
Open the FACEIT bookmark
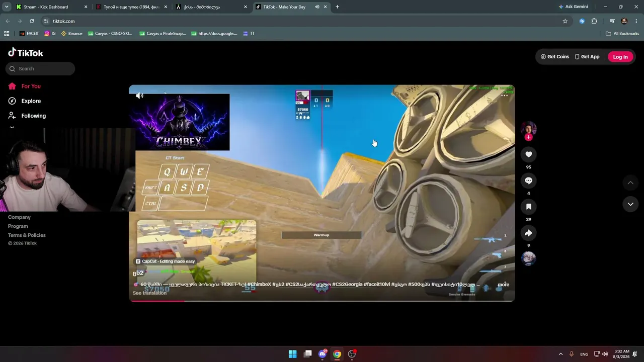pos(29,34)
